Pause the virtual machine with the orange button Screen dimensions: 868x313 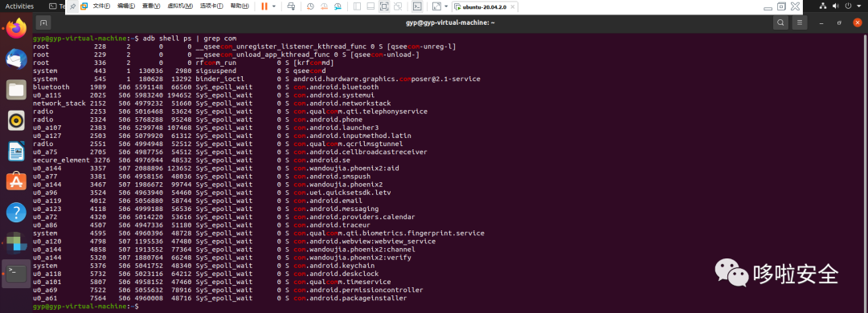click(264, 6)
